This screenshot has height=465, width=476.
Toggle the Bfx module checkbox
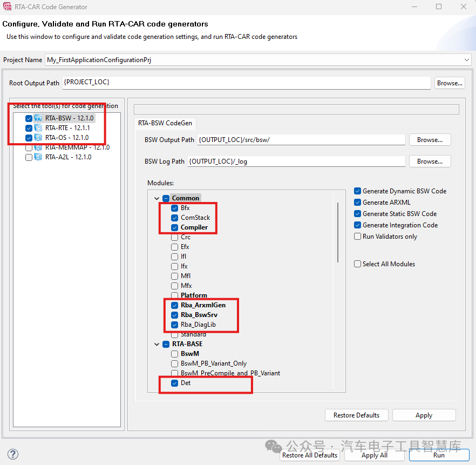coord(174,208)
